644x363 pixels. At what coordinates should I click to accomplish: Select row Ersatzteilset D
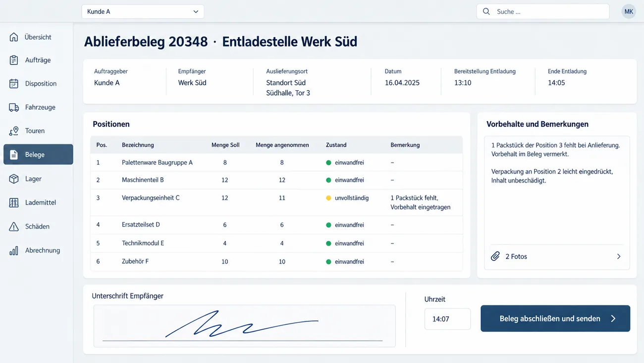point(276,225)
